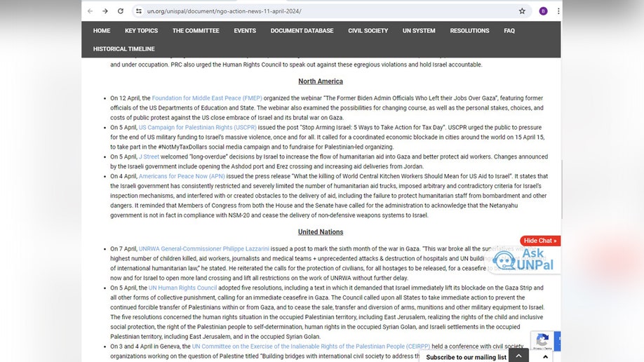Bookmark this page with the star icon
Image resolution: width=644 pixels, height=362 pixels.
click(x=522, y=11)
